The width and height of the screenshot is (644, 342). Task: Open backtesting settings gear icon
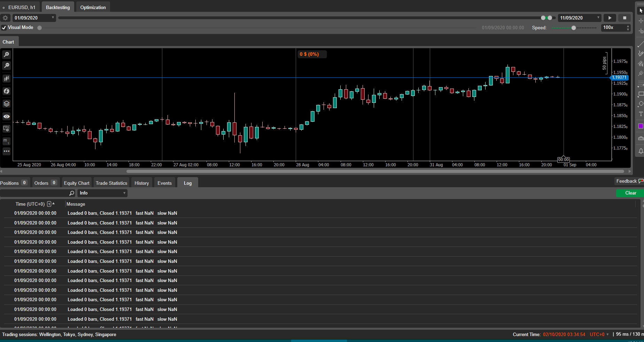click(5, 18)
